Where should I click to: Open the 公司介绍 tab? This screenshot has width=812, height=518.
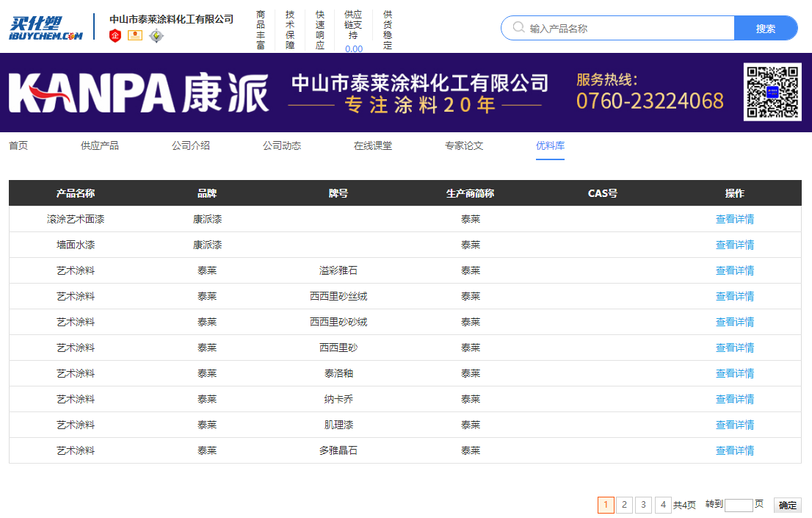[191, 145]
